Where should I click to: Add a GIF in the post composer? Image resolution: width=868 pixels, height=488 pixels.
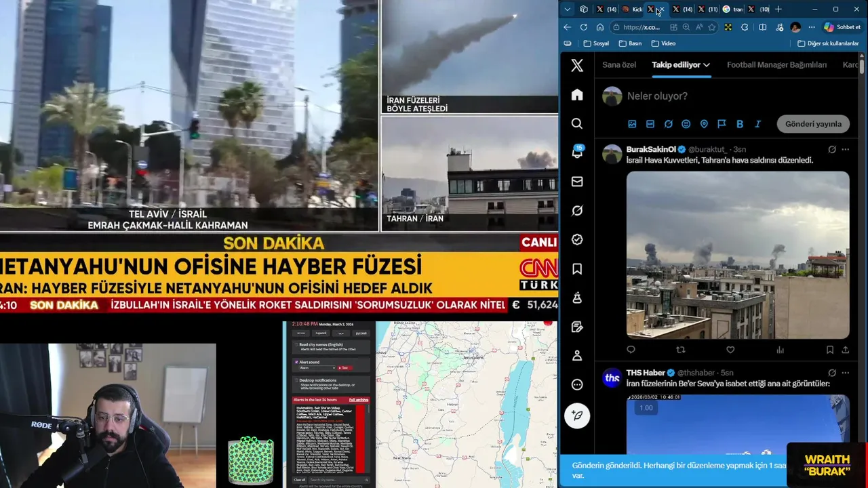point(650,124)
